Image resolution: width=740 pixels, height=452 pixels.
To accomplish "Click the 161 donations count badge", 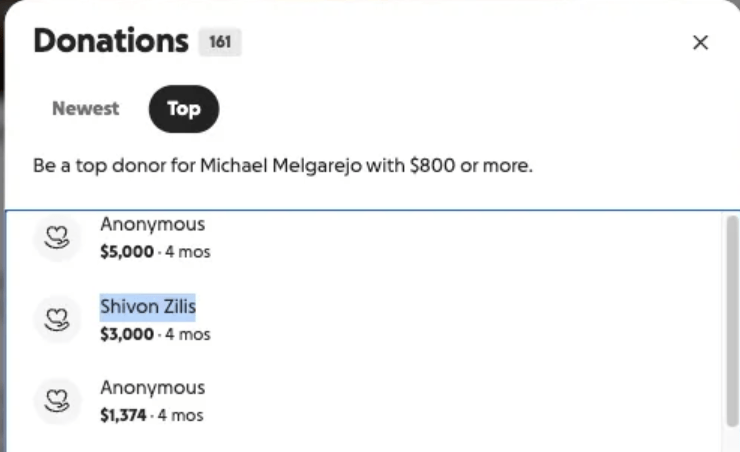I will [220, 43].
